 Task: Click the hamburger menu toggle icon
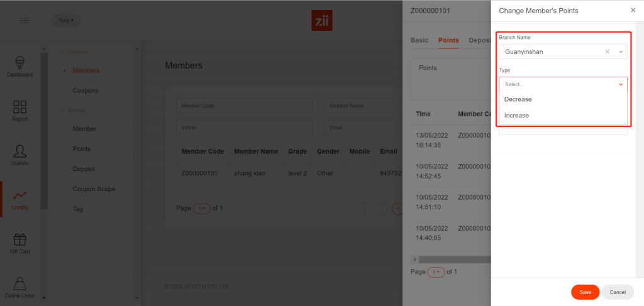(25, 21)
